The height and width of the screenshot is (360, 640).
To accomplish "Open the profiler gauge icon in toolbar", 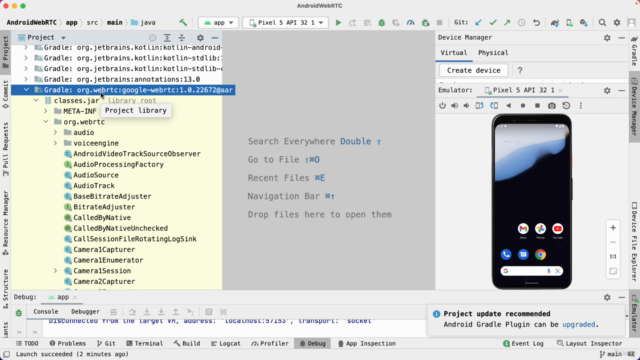I will pos(411,22).
